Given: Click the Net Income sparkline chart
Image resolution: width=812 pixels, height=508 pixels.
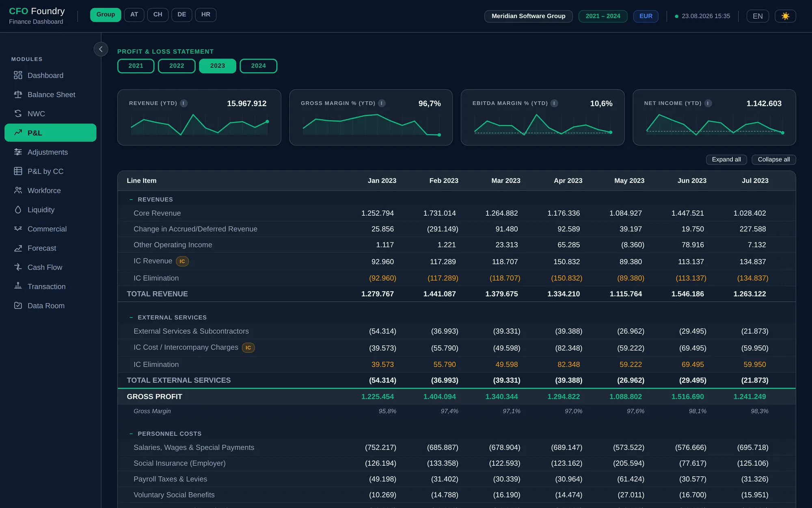Looking at the screenshot, I should [715, 125].
